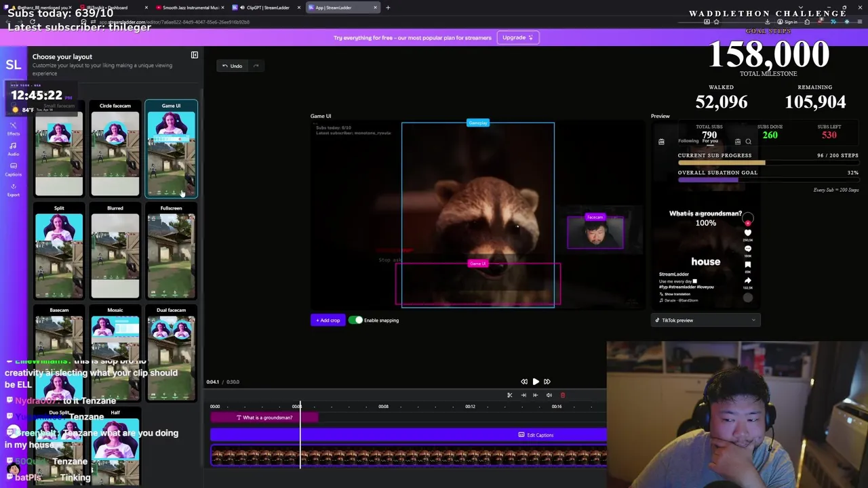
Task: Play the video preview
Action: 536,382
